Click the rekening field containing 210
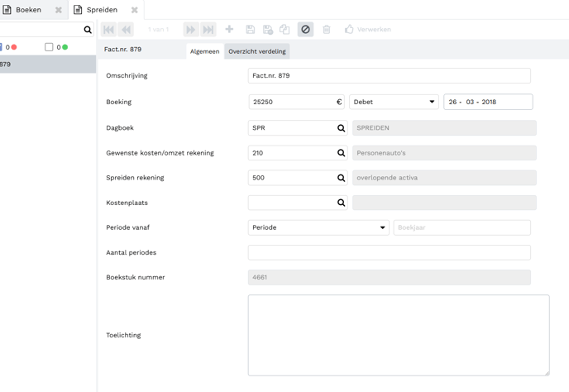The height and width of the screenshot is (392, 569). point(298,153)
